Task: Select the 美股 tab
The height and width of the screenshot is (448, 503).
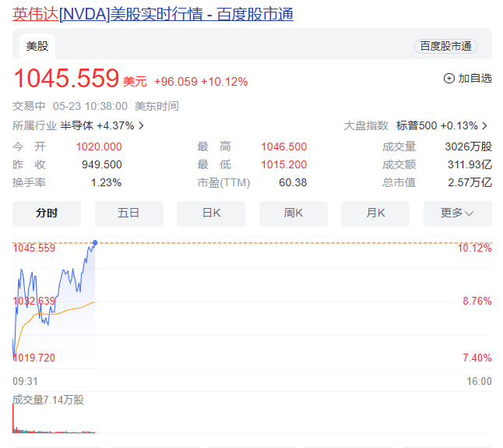Action: 37,46
